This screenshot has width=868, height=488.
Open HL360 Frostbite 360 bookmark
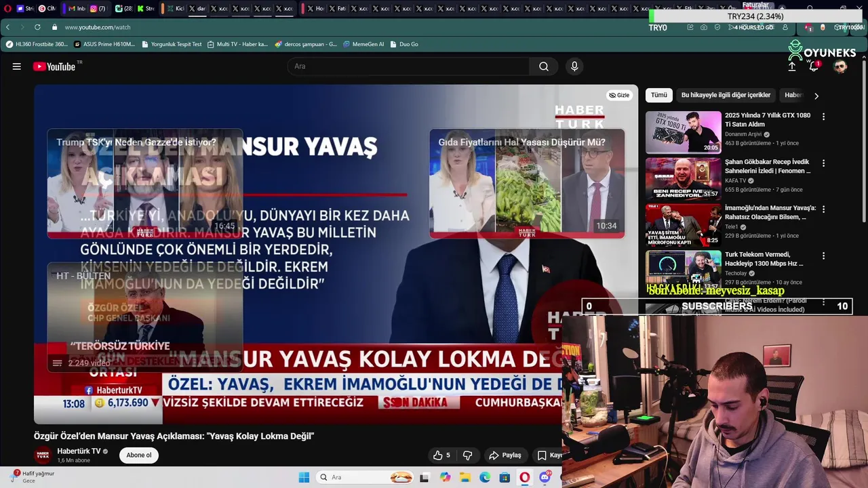(x=37, y=44)
